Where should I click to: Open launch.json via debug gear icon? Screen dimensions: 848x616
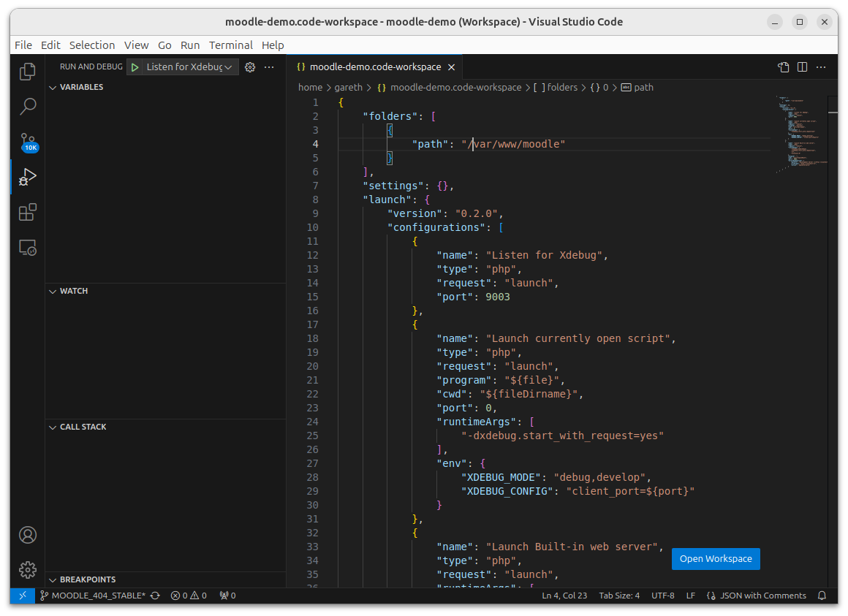[x=250, y=67]
